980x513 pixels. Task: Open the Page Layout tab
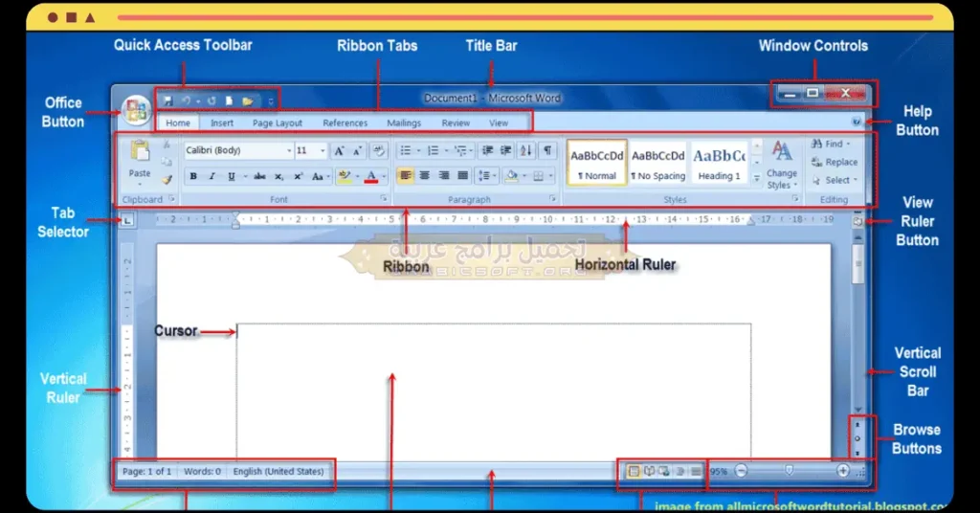278,123
